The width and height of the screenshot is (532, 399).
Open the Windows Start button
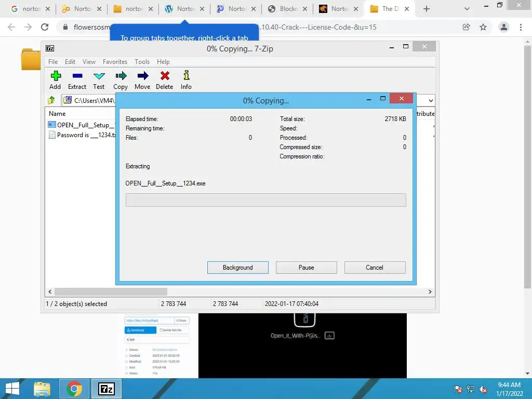point(12,389)
